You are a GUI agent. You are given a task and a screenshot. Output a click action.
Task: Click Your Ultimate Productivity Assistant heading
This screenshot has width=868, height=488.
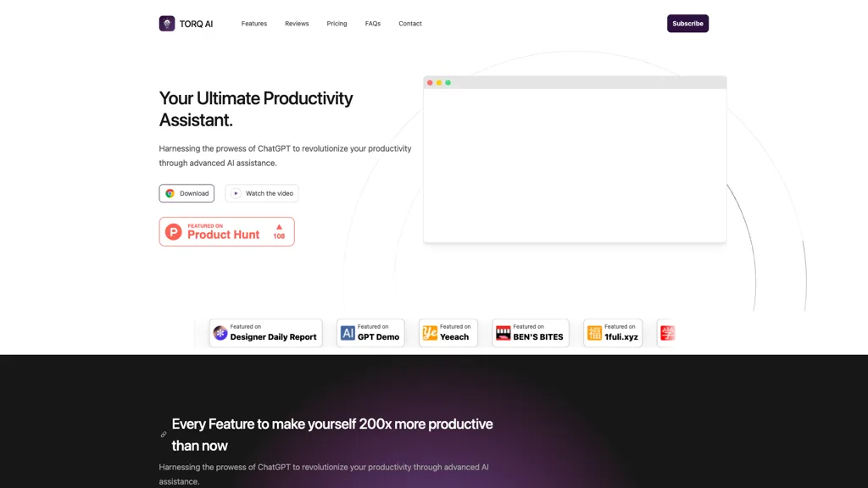coord(256,108)
